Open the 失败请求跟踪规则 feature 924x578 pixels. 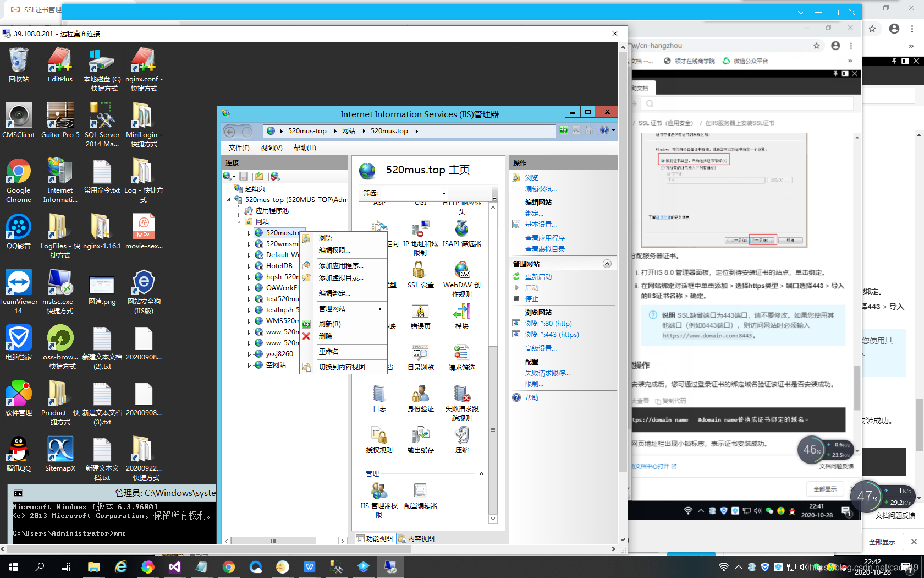(x=461, y=403)
